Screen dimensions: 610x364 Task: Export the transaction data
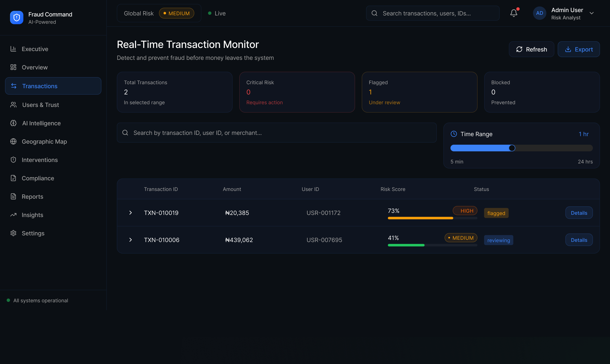pos(578,49)
